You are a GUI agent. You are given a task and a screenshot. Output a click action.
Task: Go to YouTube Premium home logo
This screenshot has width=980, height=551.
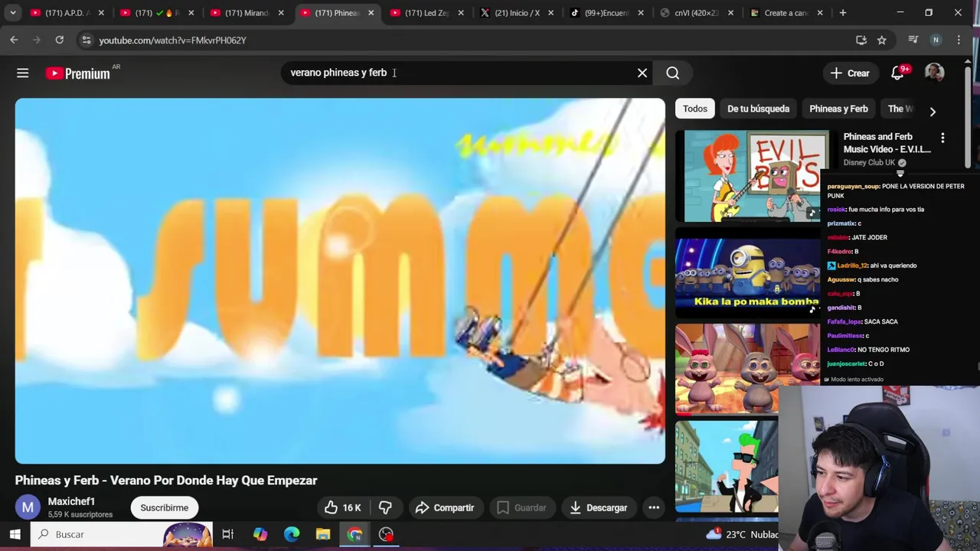coord(78,73)
